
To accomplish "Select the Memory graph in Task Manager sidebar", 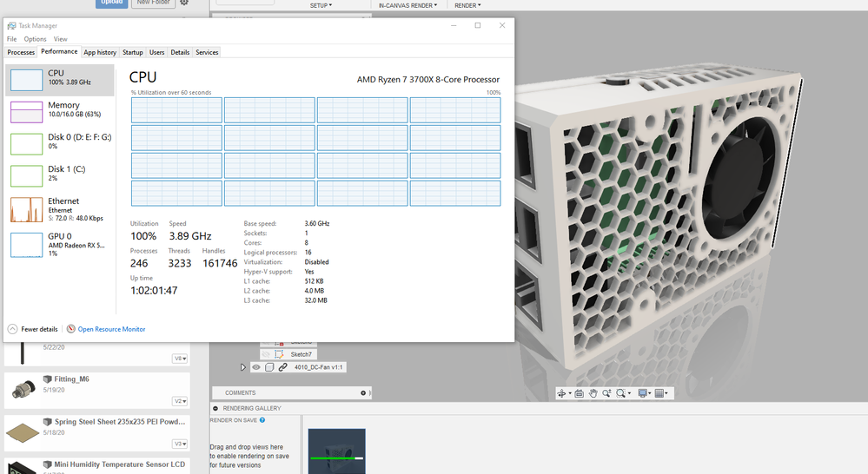I will 27,112.
